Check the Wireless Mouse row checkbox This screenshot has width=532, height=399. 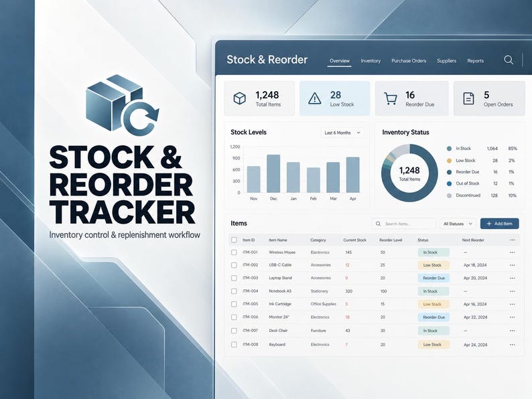234,252
